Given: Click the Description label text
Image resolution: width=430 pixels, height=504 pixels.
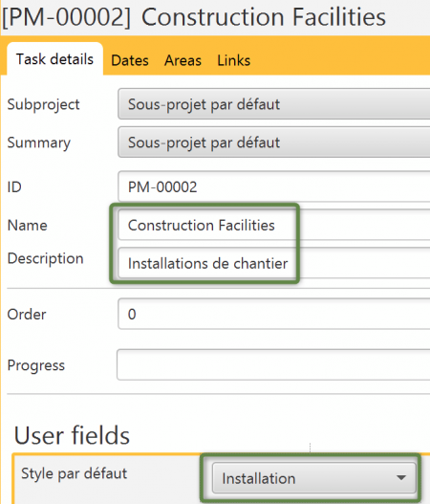Looking at the screenshot, I should [x=45, y=259].
